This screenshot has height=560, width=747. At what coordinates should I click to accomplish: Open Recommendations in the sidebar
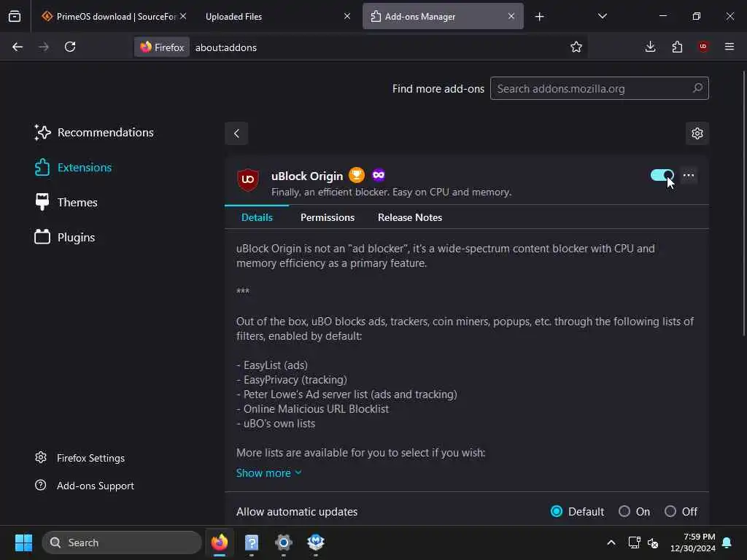94,133
